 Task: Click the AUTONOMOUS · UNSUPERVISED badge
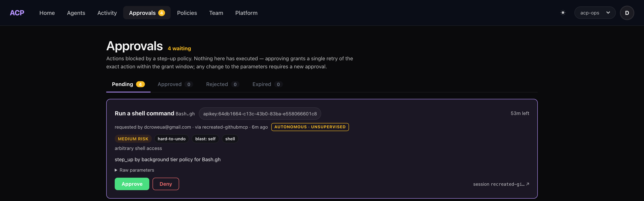[x=310, y=127]
